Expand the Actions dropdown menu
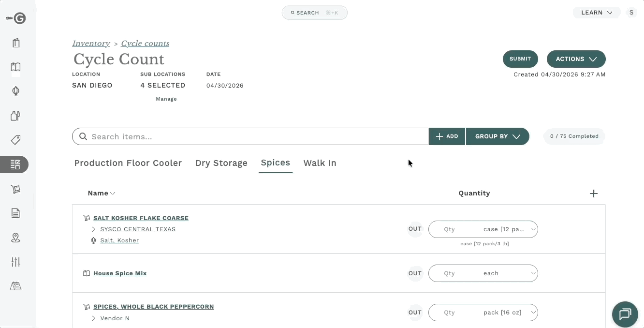This screenshot has width=644, height=328. 576,59
